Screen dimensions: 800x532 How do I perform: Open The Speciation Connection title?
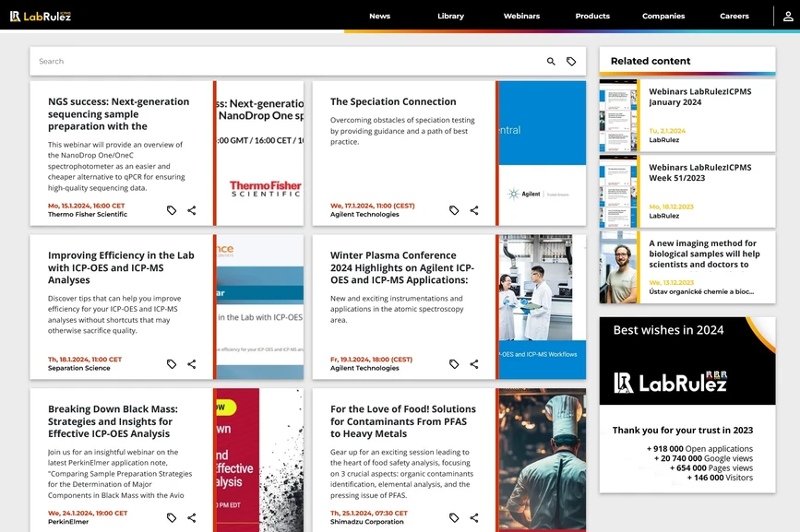393,101
